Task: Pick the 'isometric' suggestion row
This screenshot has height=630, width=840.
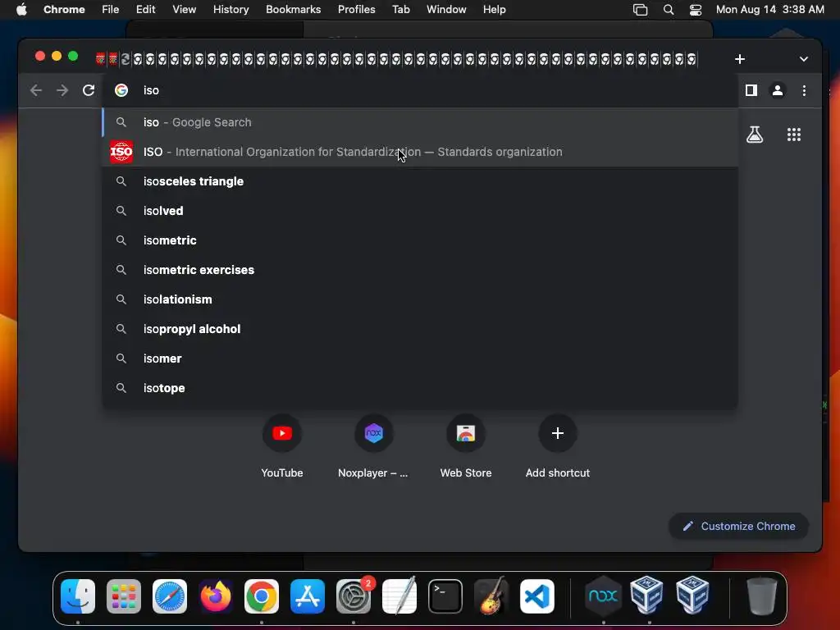Action: [x=420, y=240]
